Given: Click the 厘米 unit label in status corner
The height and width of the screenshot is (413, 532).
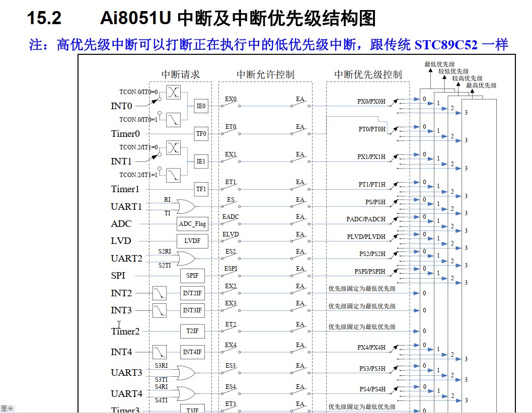Looking at the screenshot, I should coord(7,408).
